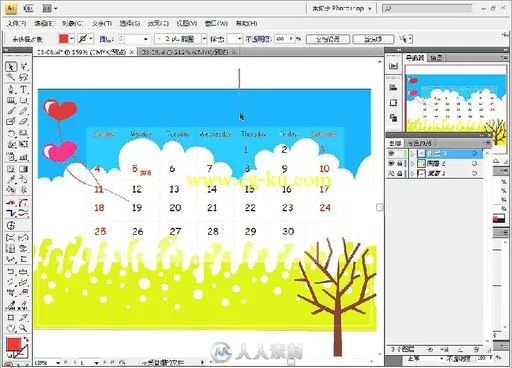The image size is (512, 368).
Task: Open the 文件(F) File menu
Action: (x=16, y=23)
